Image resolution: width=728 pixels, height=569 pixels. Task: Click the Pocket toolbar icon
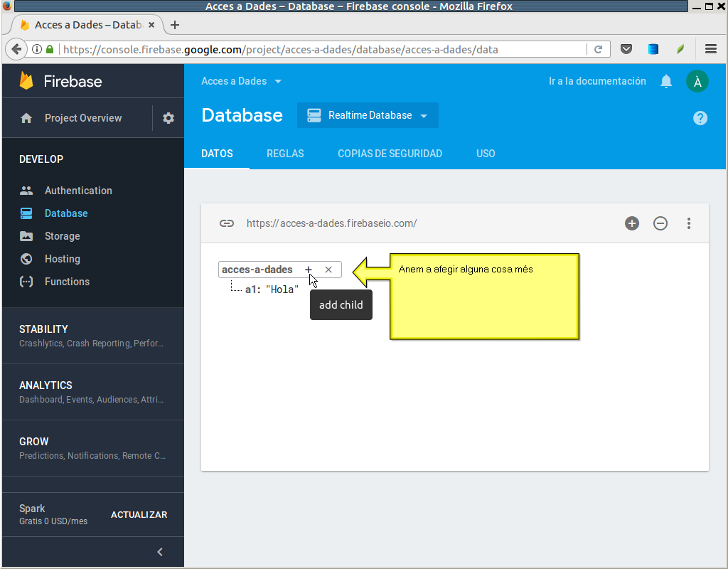click(x=626, y=49)
